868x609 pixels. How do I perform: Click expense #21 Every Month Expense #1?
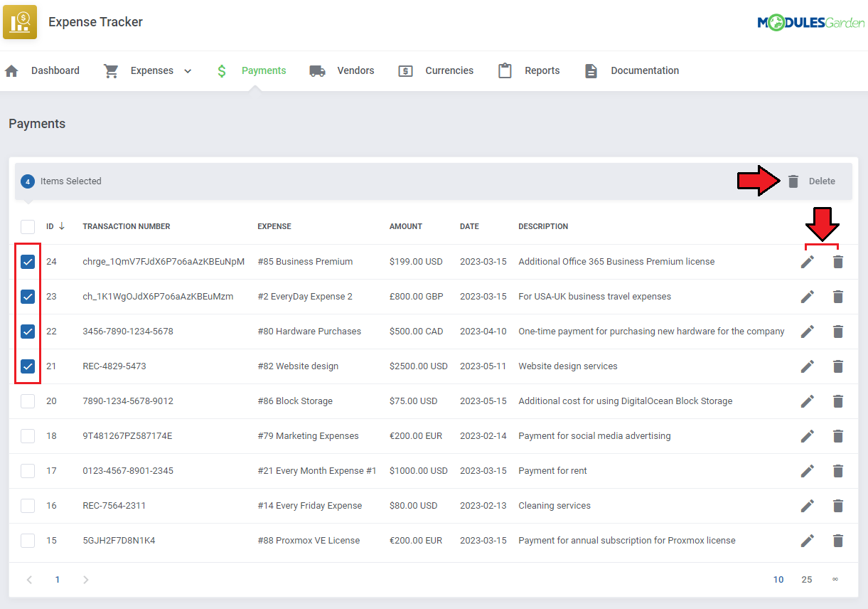coord(317,471)
